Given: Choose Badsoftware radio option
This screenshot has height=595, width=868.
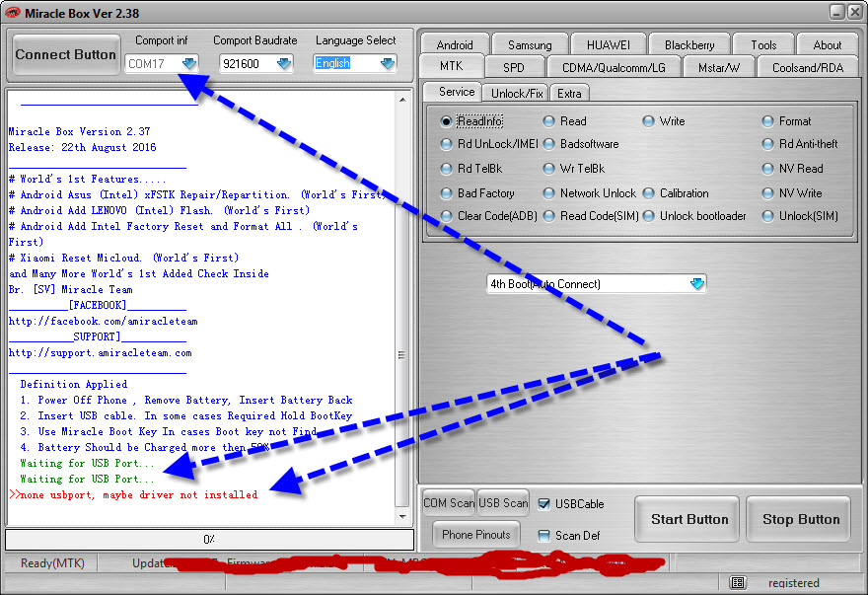Looking at the screenshot, I should point(581,144).
